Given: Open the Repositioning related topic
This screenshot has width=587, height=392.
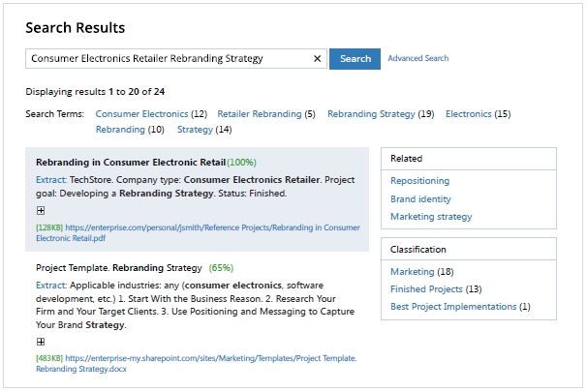Looking at the screenshot, I should tap(419, 181).
